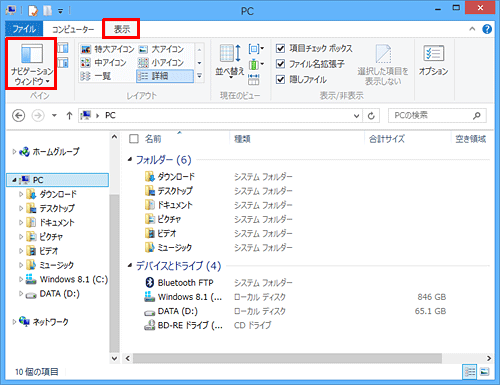This screenshot has height=385, width=500.
Task: Select BD-RE ドライブ icon in file list
Action: point(150,325)
